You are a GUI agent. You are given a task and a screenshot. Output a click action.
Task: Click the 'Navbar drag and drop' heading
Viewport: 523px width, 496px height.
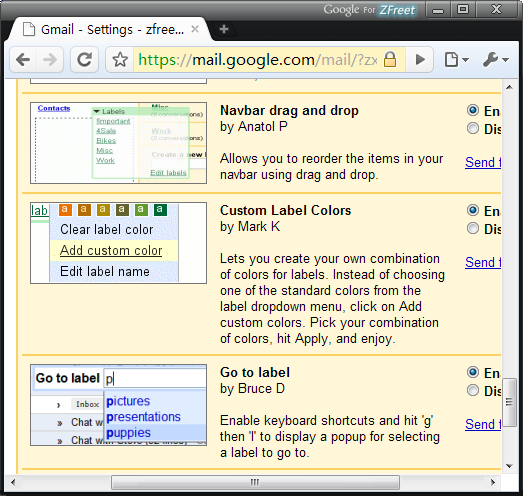coord(289,110)
